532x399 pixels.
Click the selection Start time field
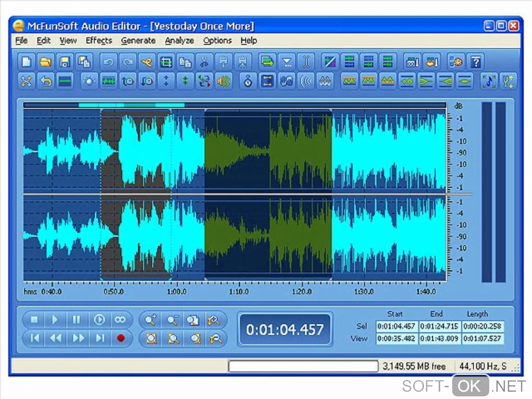click(x=396, y=327)
